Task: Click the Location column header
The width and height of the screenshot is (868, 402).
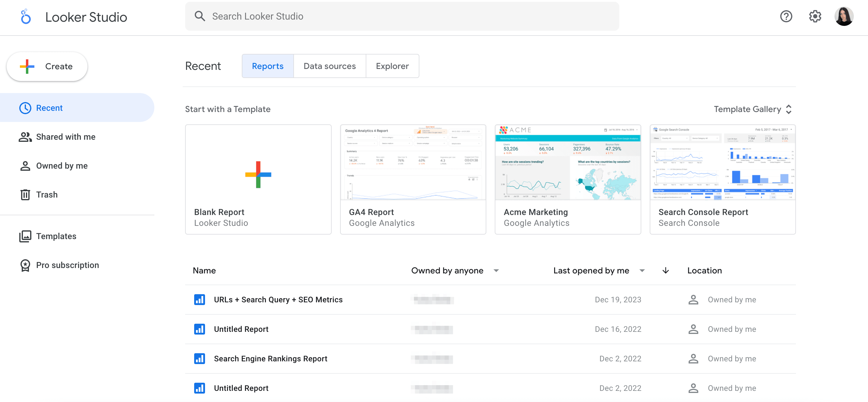Action: 704,271
